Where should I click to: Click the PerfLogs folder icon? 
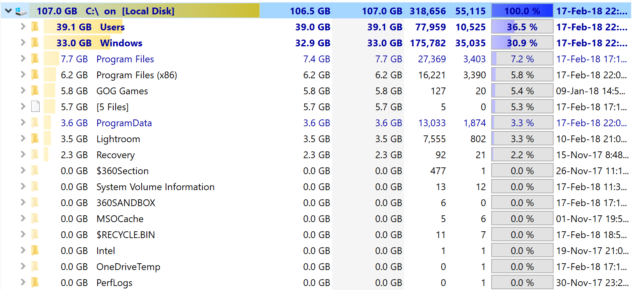35,282
